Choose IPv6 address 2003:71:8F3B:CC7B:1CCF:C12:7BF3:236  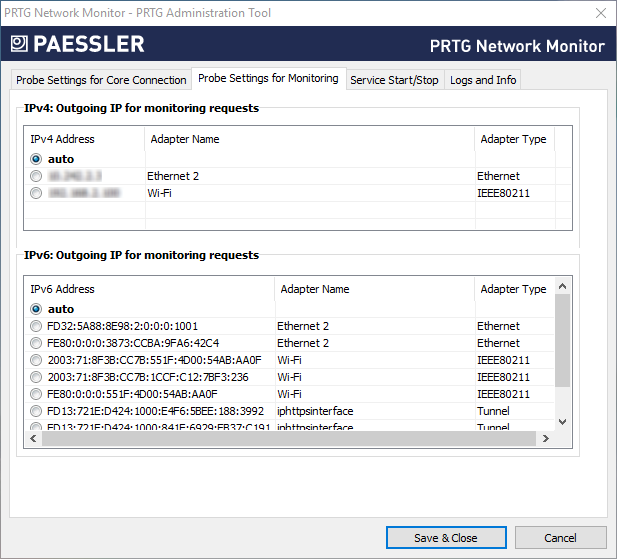(x=37, y=377)
